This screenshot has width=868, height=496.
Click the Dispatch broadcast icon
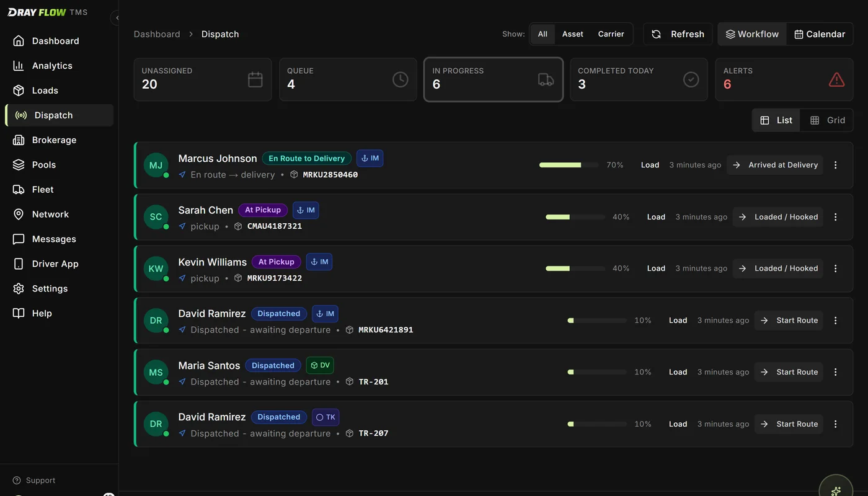(x=21, y=115)
